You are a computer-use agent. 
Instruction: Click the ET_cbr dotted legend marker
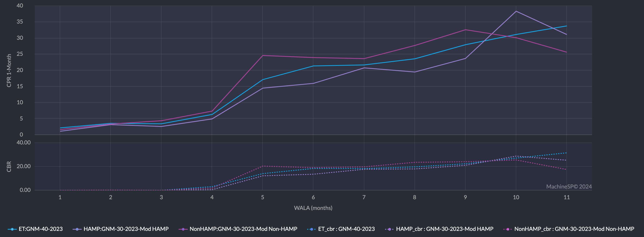click(x=311, y=229)
